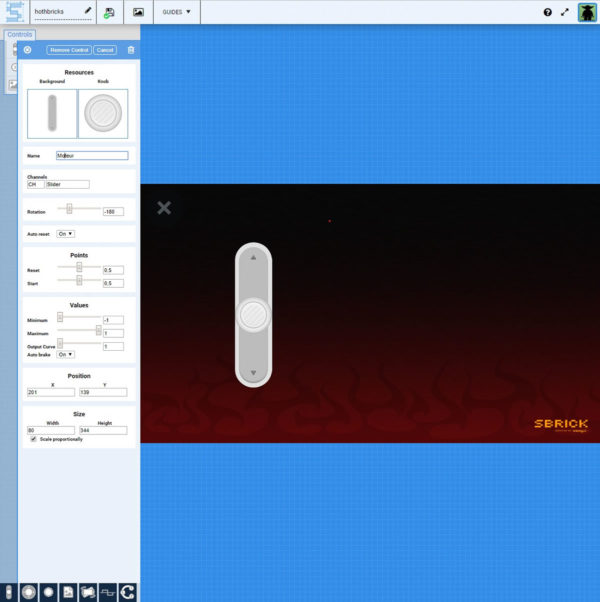Viewport: 600px width, 602px height.
Task: Select the Knob resource thumbnail
Action: [103, 114]
